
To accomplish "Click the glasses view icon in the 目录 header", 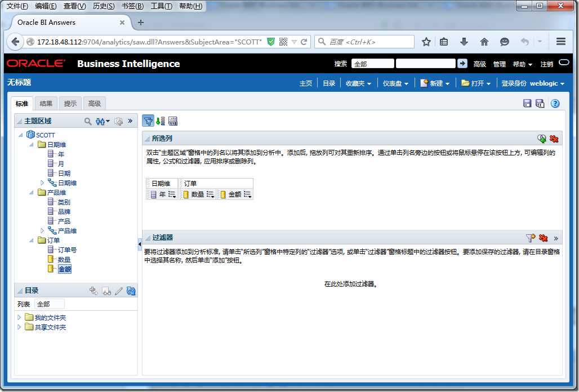I will click(x=106, y=291).
